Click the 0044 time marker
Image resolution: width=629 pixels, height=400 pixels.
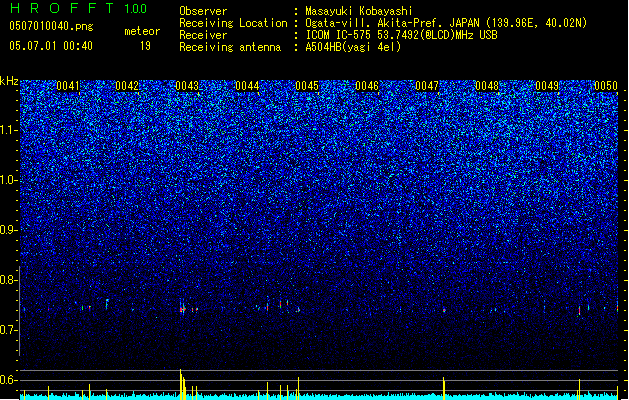pyautogui.click(x=247, y=86)
